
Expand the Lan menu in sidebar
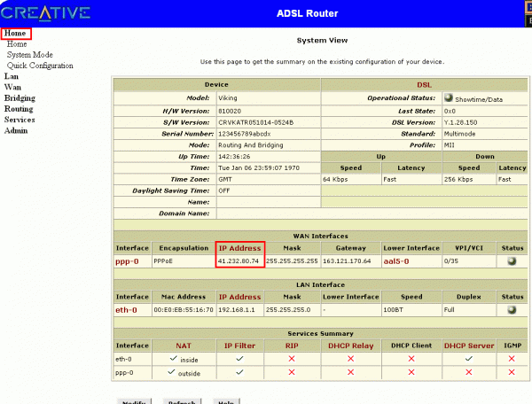coord(12,76)
